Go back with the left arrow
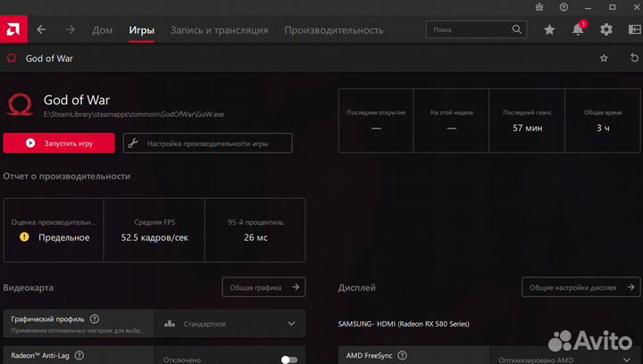 click(41, 29)
